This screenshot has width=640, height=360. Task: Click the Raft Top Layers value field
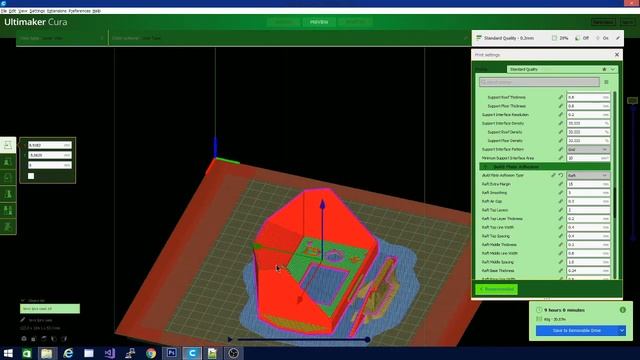[588, 210]
